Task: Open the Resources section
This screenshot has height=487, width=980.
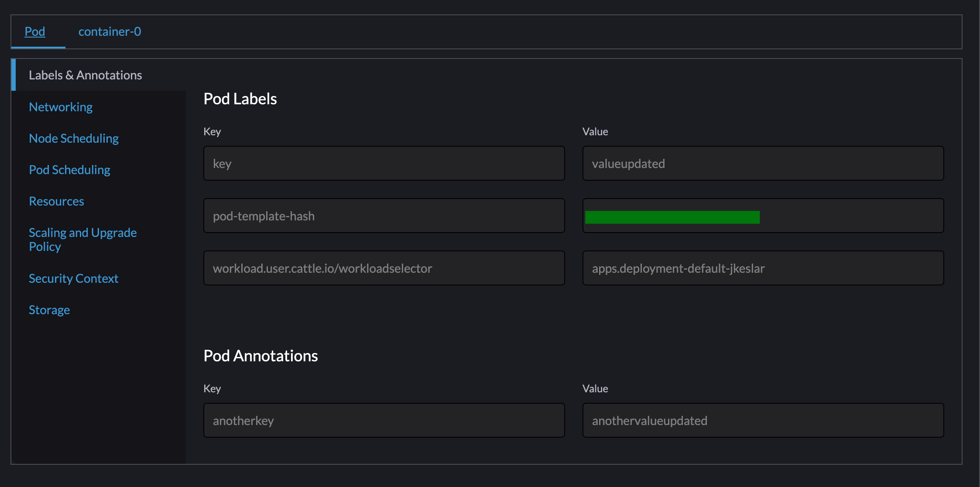Action: (x=56, y=201)
